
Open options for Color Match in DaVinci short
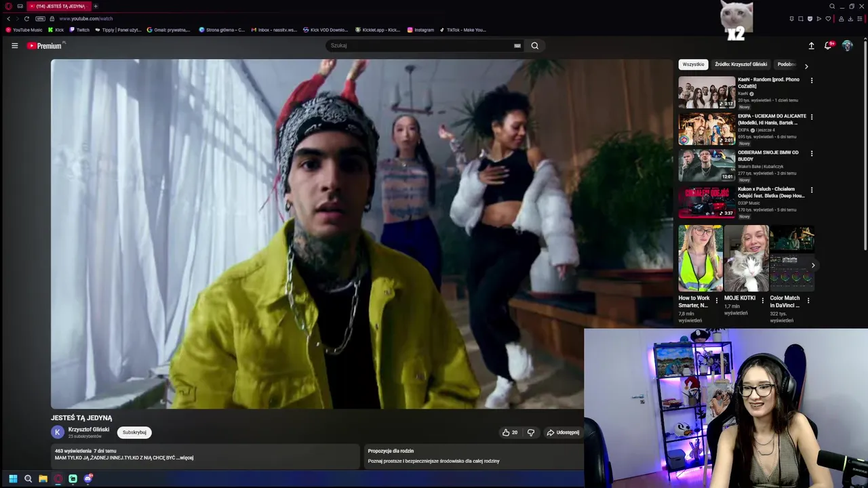coord(808,300)
